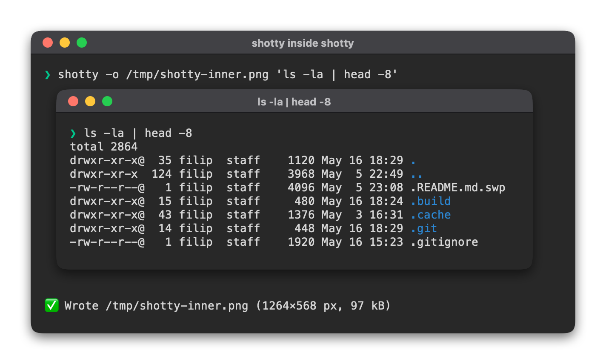The image size is (606, 364).
Task: Minimize the outer 'shotty inside shotty' window
Action: (x=65, y=43)
